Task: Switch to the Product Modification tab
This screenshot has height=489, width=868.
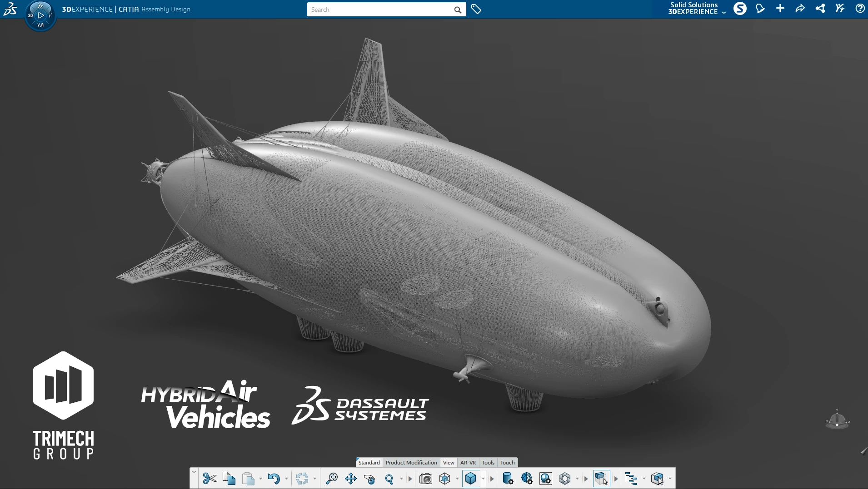Action: 411,463
